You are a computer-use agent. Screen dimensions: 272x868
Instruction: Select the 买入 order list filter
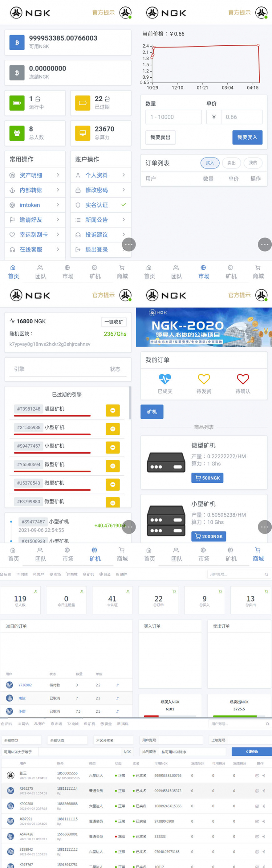click(x=210, y=163)
